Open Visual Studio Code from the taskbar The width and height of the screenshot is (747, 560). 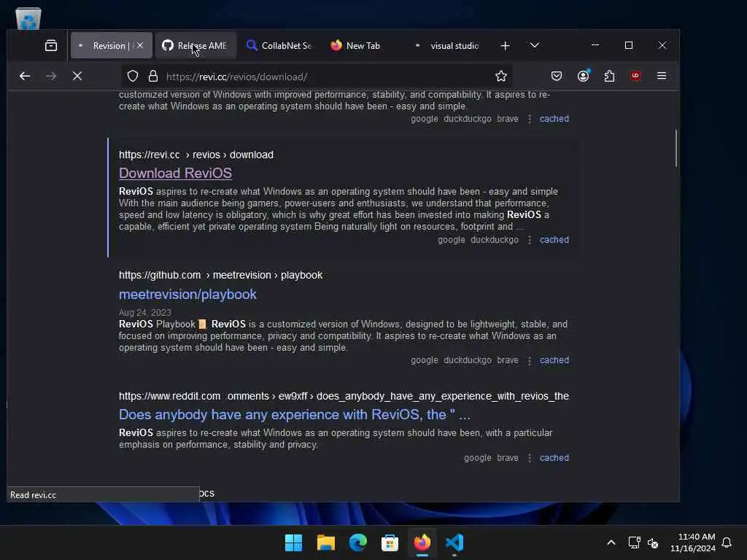[454, 542]
